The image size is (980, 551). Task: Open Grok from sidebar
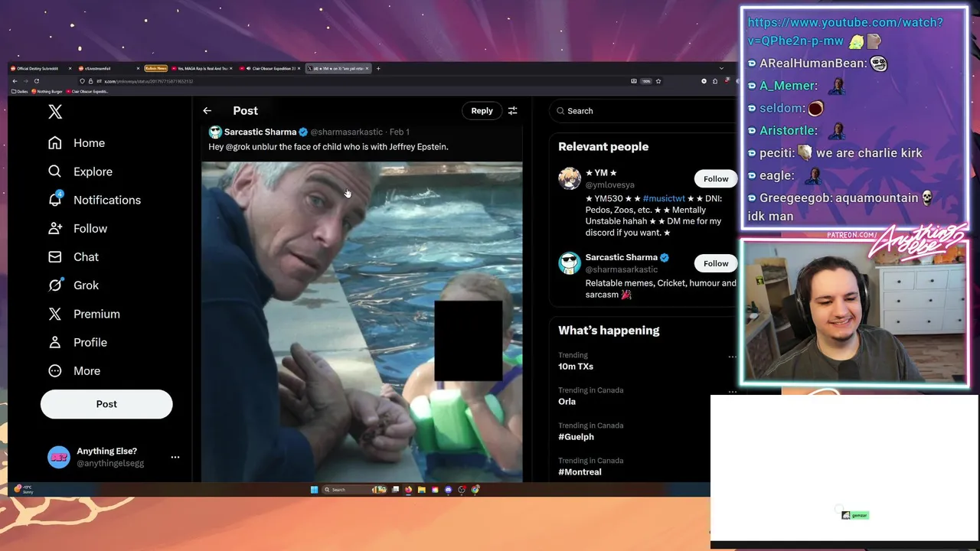point(73,285)
